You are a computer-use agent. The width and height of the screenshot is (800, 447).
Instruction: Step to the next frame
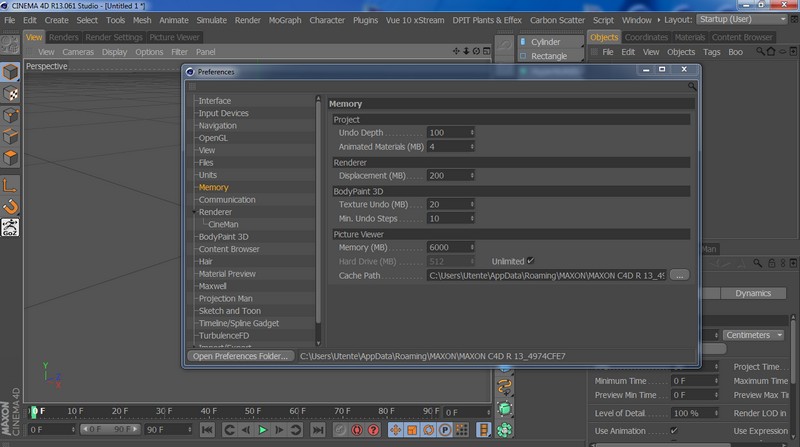coord(279,430)
